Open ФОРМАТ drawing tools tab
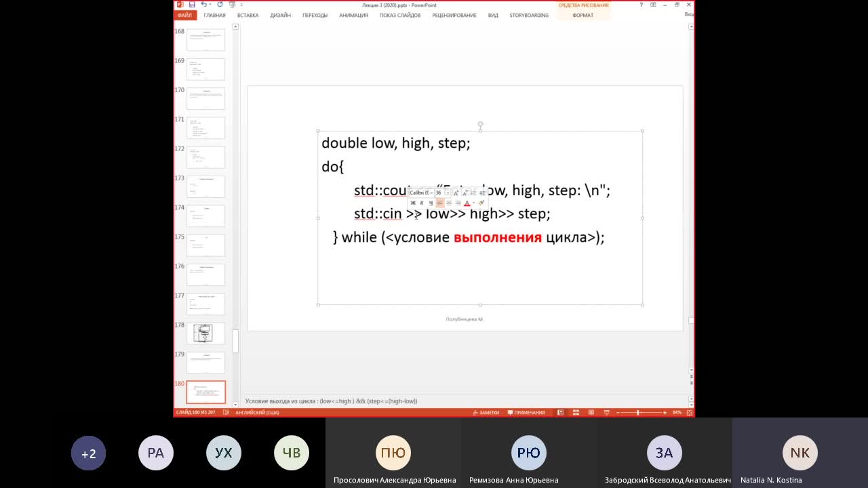 pos(583,15)
